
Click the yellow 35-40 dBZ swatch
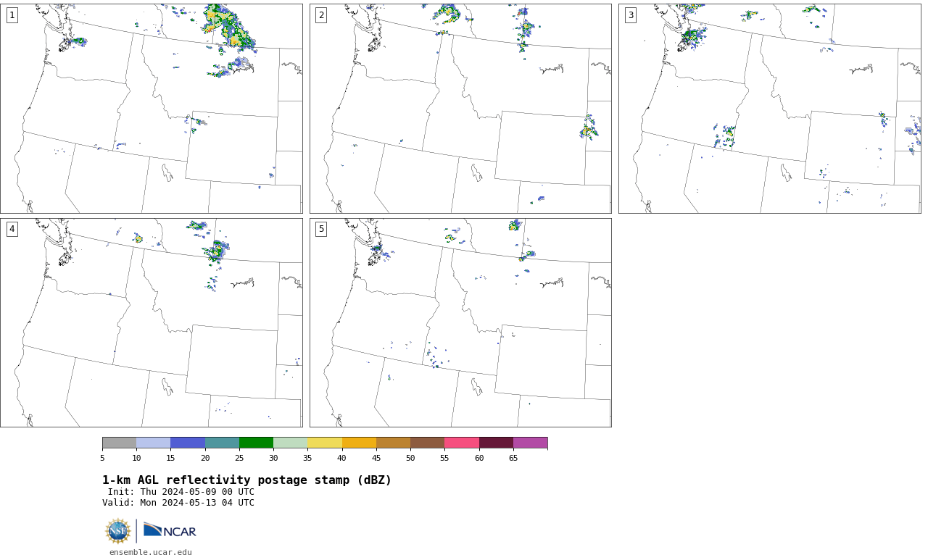click(x=325, y=443)
